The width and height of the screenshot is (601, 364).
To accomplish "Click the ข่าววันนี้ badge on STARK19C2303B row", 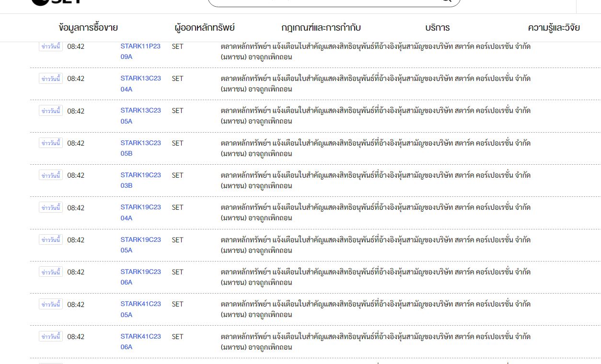I will coord(51,175).
